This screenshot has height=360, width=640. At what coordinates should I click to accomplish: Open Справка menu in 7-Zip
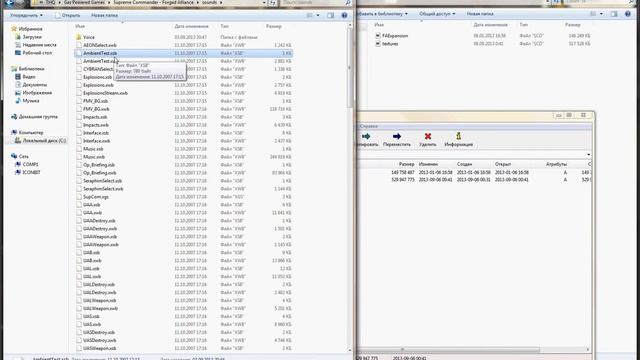point(369,127)
